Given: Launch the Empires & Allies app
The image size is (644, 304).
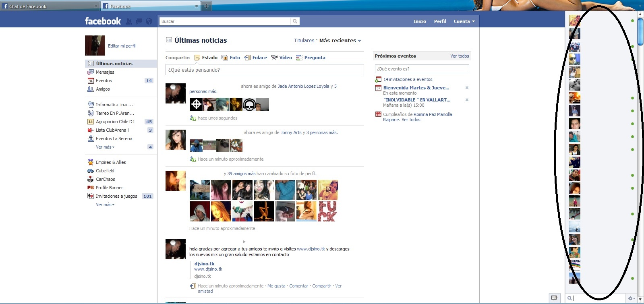Looking at the screenshot, I should click(110, 162).
